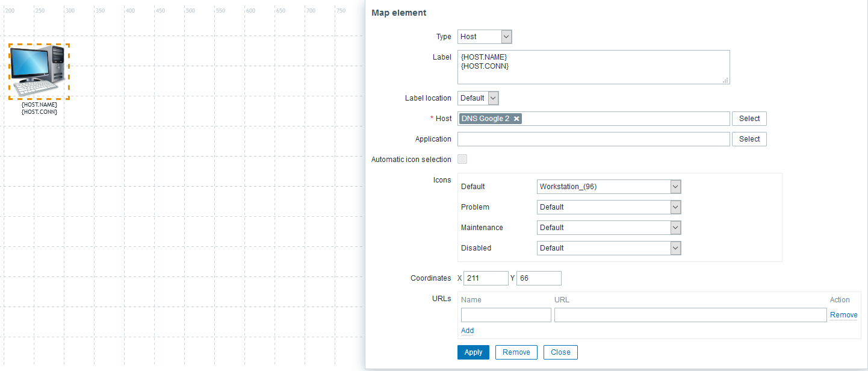The width and height of the screenshot is (868, 371).
Task: Click Select button next to Host
Action: [x=749, y=119]
